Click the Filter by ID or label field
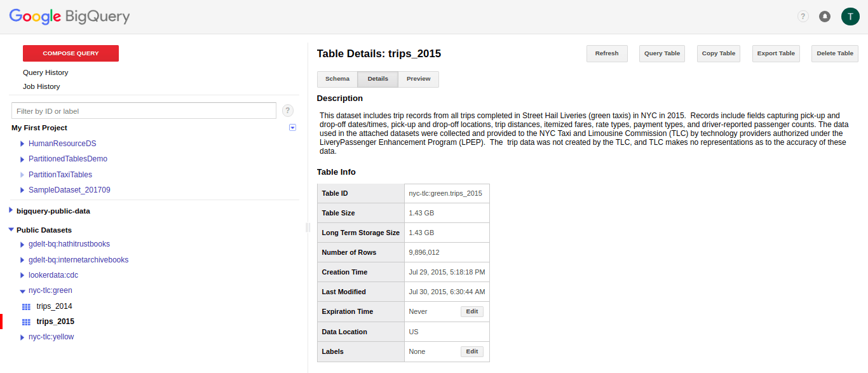Image resolution: width=868 pixels, height=373 pixels. (x=144, y=110)
